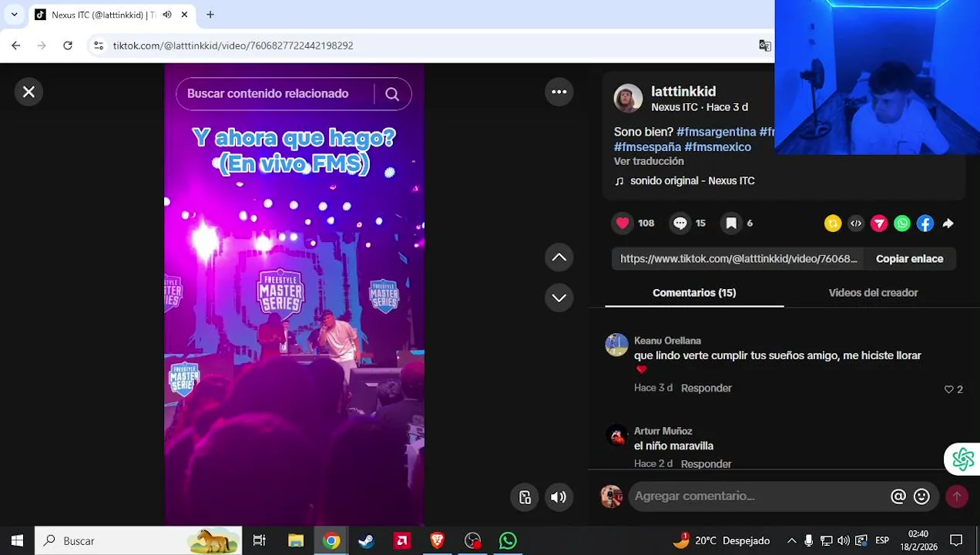Viewport: 980px width, 555px height.
Task: Click ChatGPT floating extension icon
Action: tap(963, 459)
